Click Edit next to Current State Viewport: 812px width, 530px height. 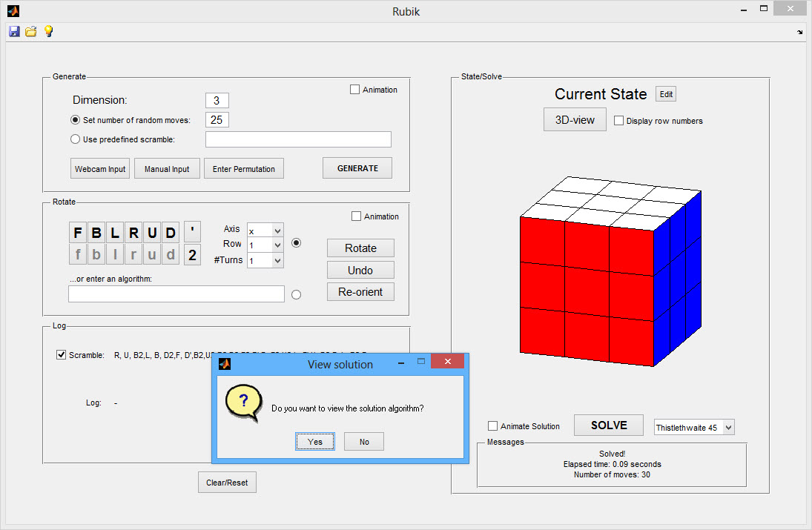666,94
